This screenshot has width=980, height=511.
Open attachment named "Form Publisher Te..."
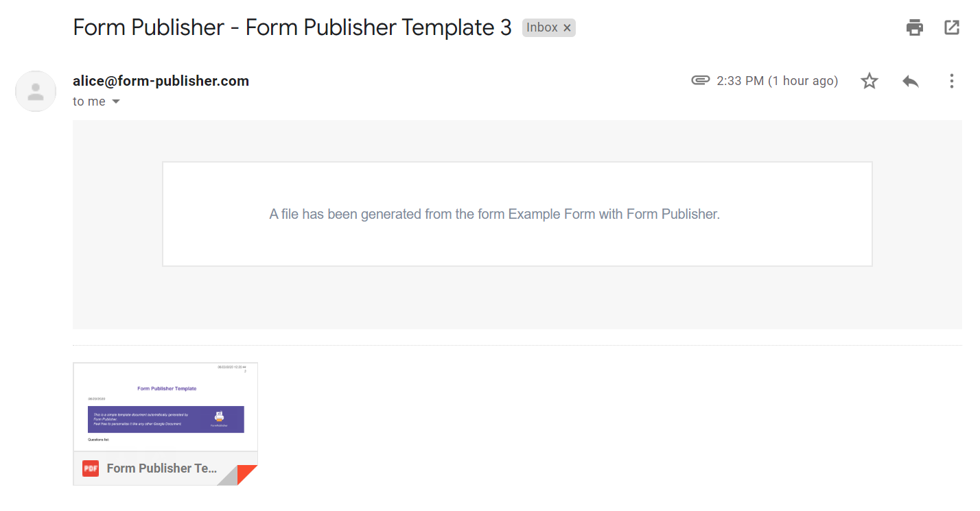pos(162,468)
